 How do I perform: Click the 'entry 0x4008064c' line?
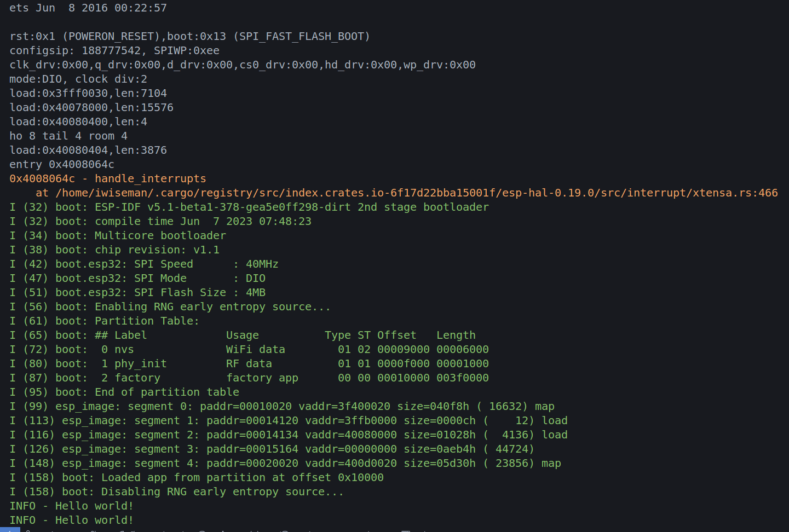tap(62, 164)
